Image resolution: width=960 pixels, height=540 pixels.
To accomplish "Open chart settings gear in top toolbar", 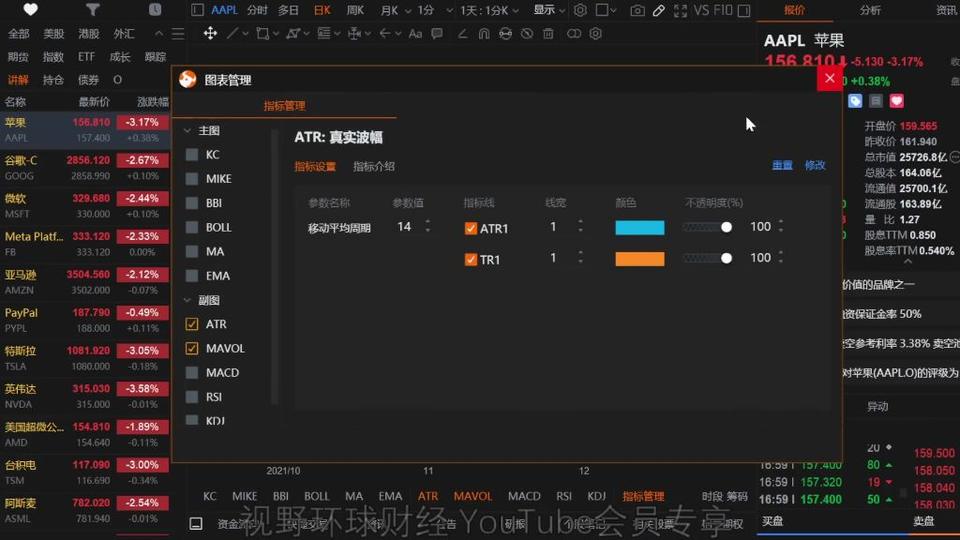I will coord(580,10).
